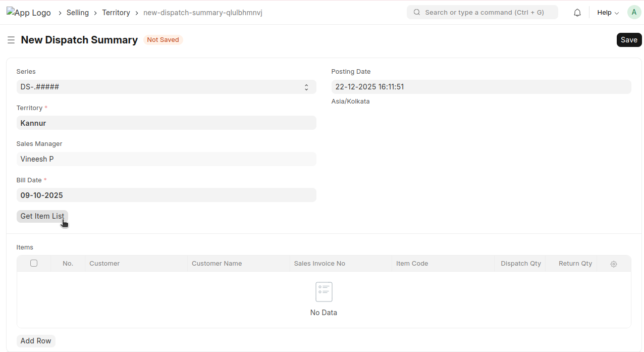Click the Not Saved status indicator
This screenshot has width=644, height=352.
163,40
